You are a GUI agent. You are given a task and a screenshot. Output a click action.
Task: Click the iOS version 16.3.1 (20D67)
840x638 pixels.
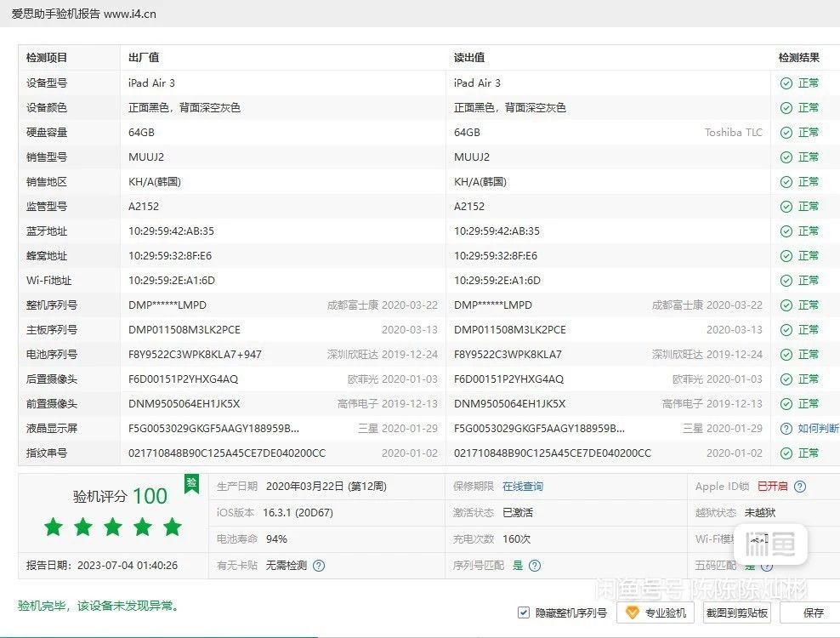point(298,513)
